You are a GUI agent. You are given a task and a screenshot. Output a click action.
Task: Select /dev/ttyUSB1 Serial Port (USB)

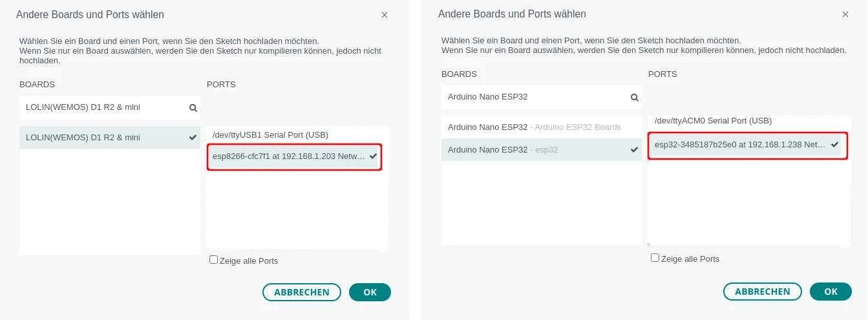click(x=270, y=135)
